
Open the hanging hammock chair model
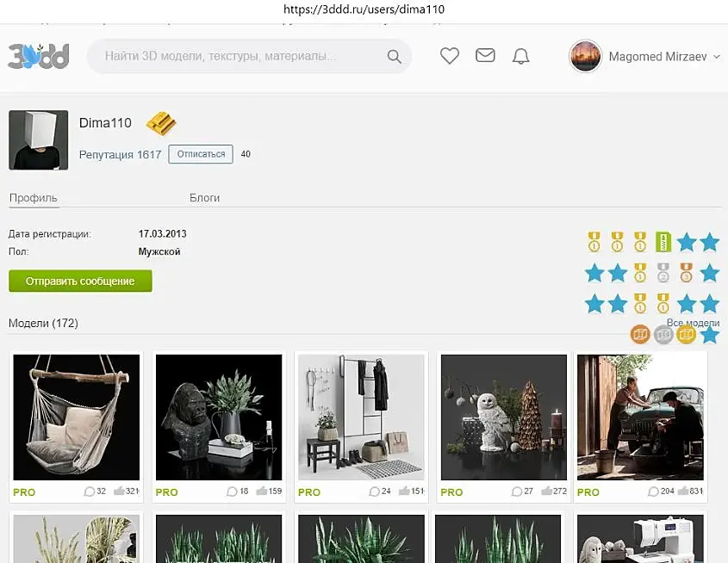(76, 418)
